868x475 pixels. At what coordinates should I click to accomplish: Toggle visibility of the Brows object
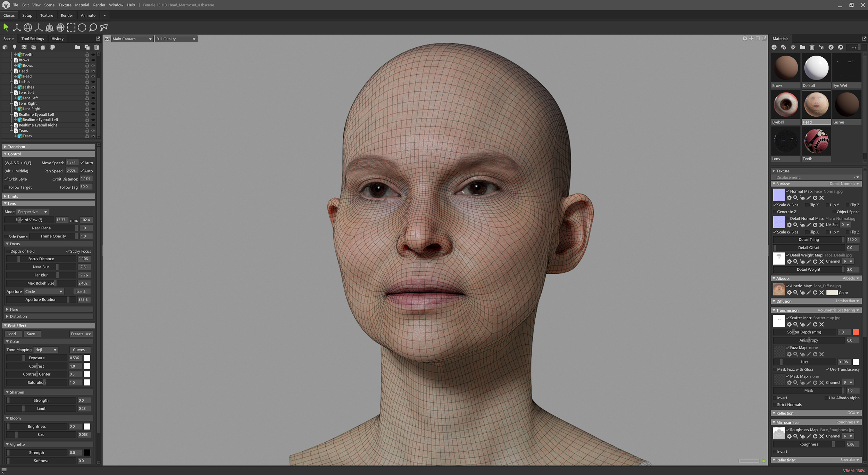click(x=93, y=60)
